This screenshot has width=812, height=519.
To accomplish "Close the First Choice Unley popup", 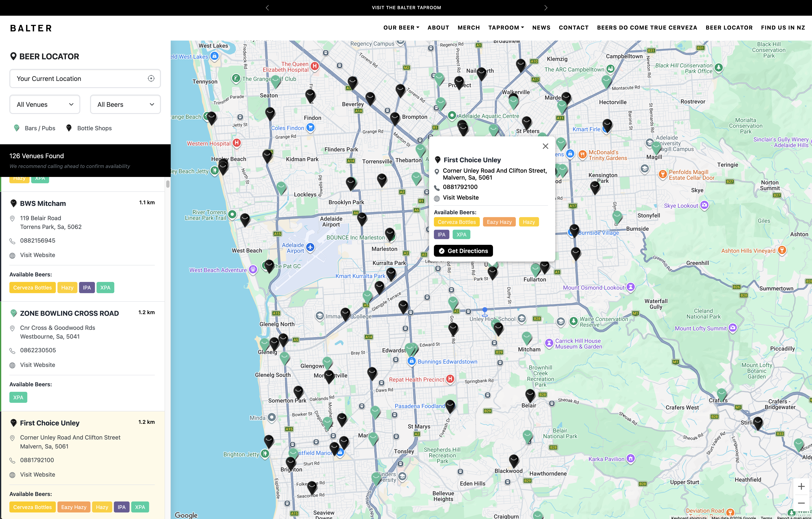I will coord(545,146).
